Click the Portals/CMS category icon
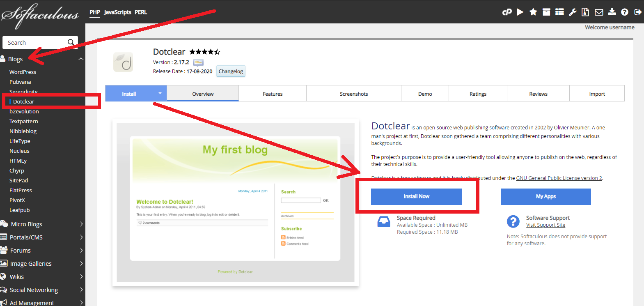644x306 pixels. (x=4, y=237)
